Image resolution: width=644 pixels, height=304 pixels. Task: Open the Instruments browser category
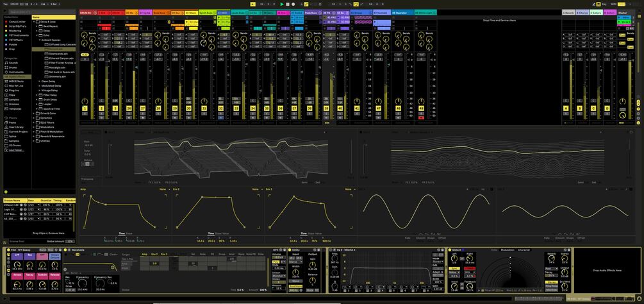[15, 72]
